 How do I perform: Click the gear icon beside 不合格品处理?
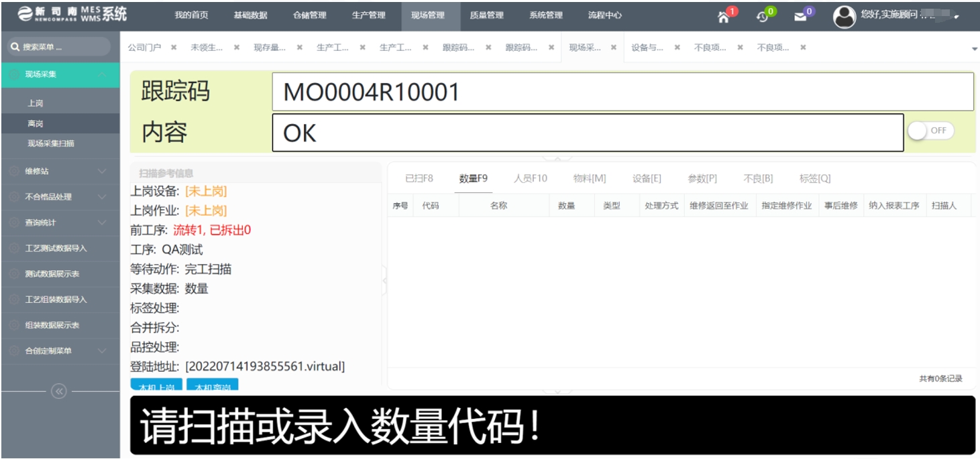pyautogui.click(x=14, y=197)
